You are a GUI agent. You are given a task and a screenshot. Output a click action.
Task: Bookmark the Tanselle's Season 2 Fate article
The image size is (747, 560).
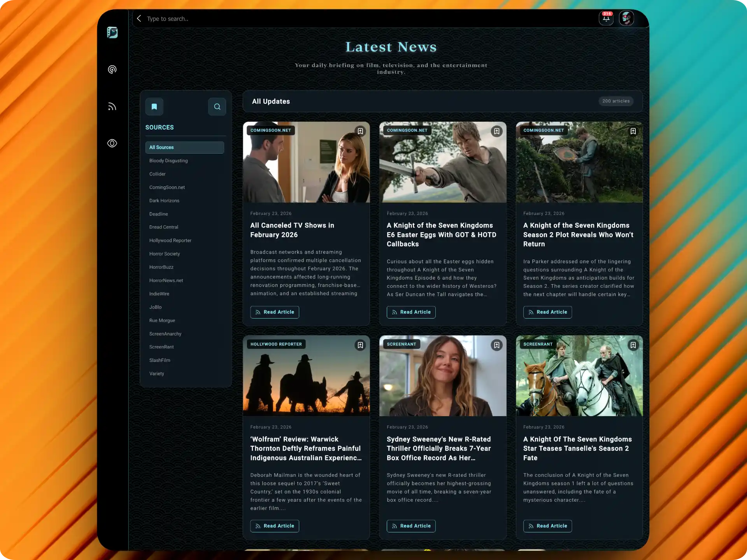pyautogui.click(x=633, y=345)
